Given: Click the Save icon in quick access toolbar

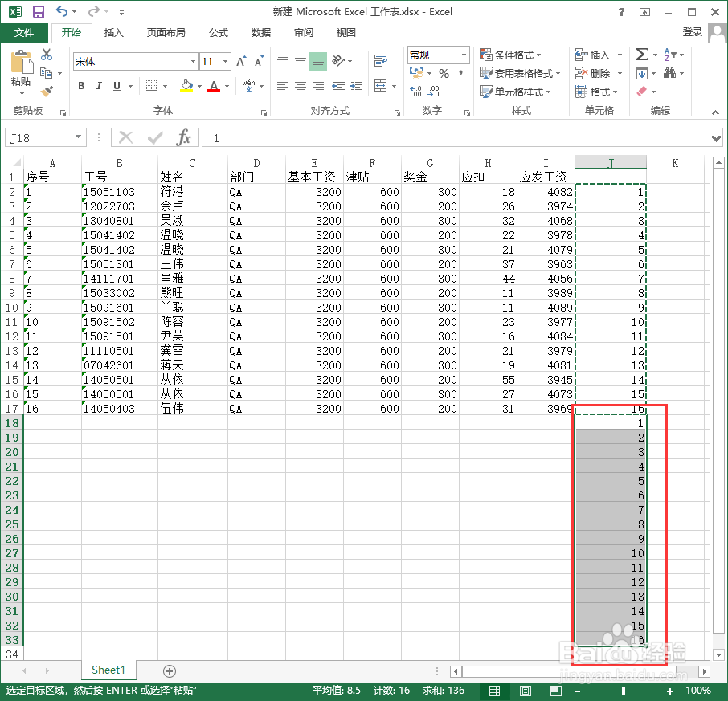Looking at the screenshot, I should (x=38, y=12).
